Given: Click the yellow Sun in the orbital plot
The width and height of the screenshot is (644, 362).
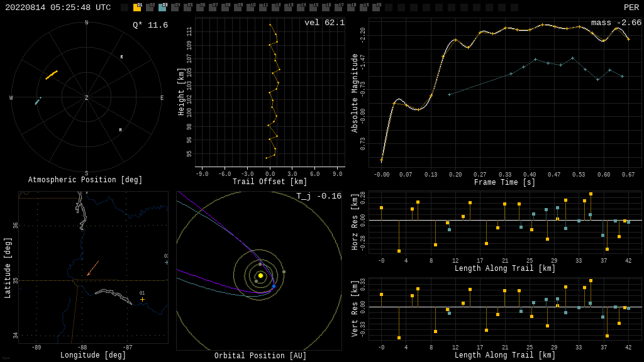Looking at the screenshot, I should click(260, 275).
